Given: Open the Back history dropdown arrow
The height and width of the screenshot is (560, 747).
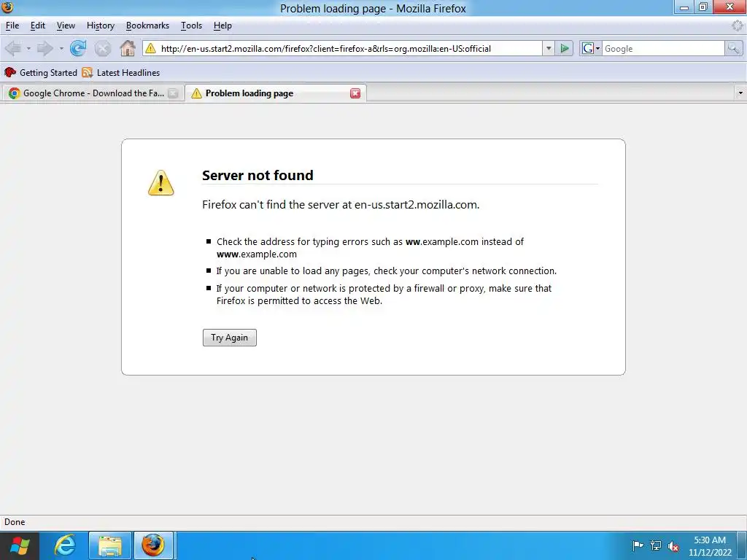Looking at the screenshot, I should (28, 49).
